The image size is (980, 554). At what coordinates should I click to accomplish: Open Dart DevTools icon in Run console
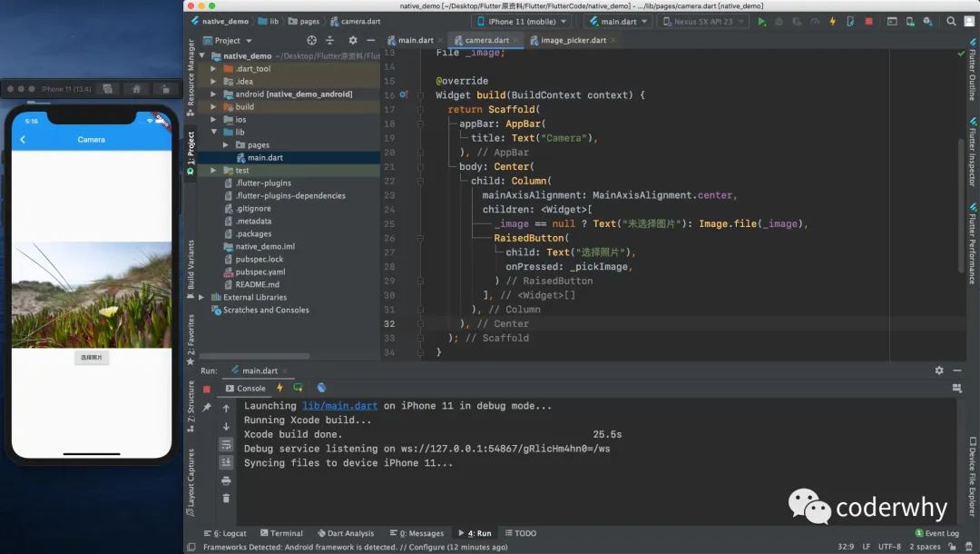[321, 388]
